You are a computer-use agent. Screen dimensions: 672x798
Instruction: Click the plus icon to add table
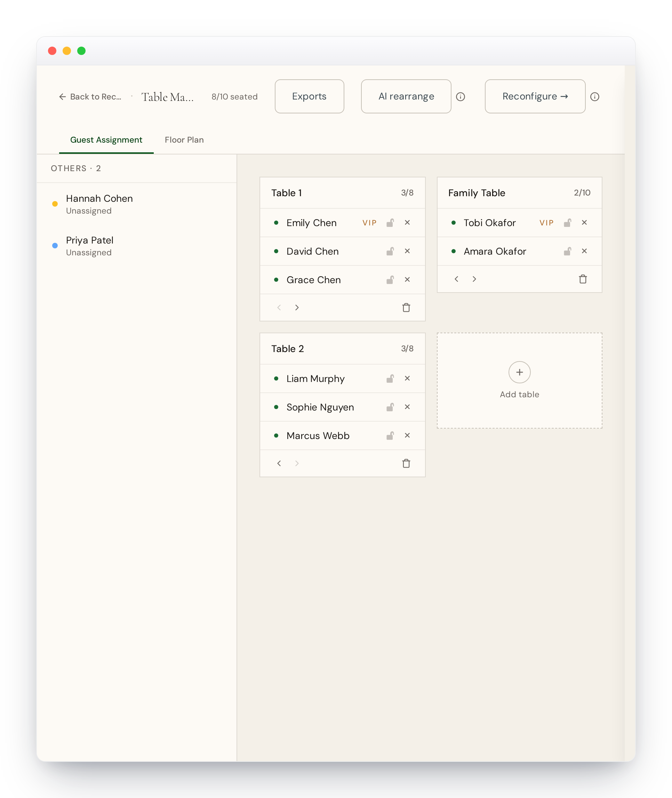[519, 372]
